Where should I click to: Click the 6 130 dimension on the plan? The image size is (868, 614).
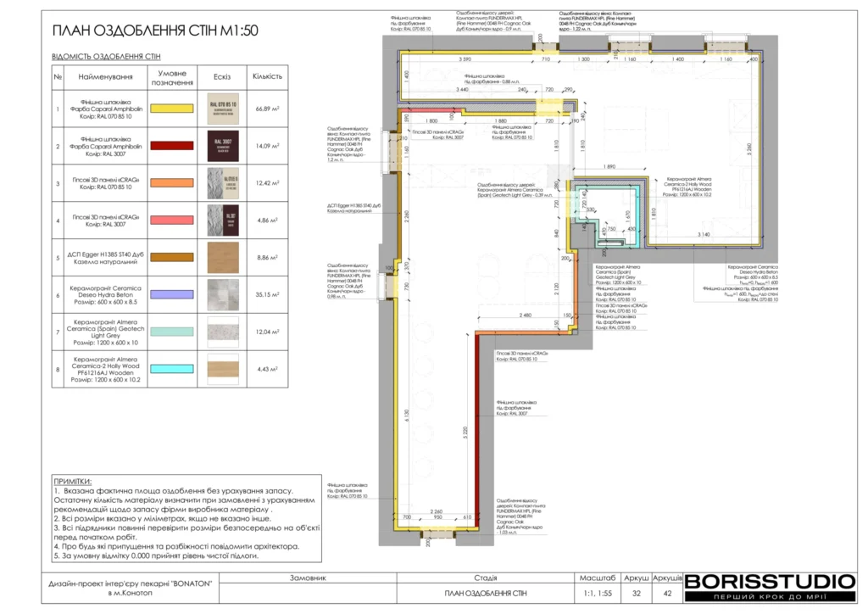tap(407, 415)
